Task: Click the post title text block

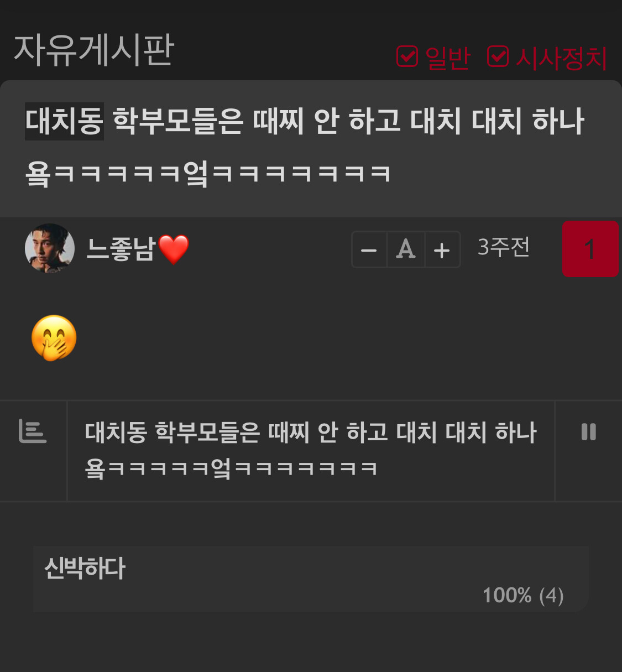Action: pyautogui.click(x=305, y=148)
